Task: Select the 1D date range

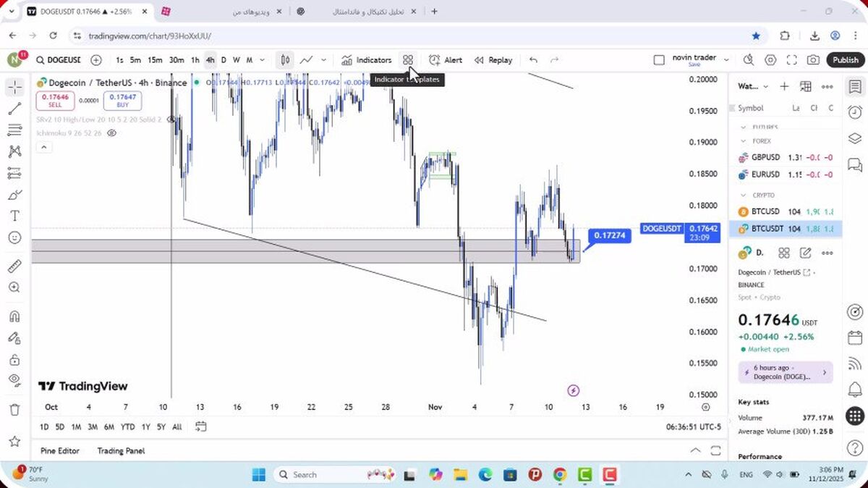Action: click(44, 427)
